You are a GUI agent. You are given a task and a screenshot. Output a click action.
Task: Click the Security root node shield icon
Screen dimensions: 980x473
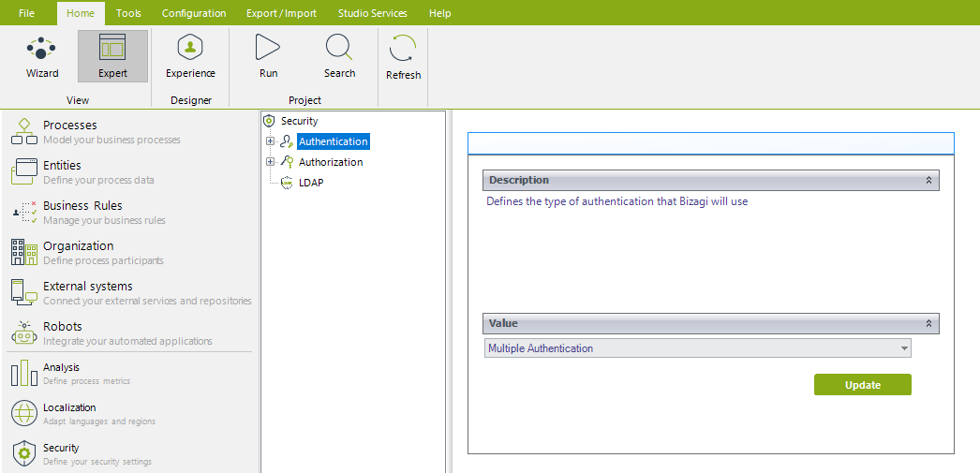pyautogui.click(x=270, y=121)
